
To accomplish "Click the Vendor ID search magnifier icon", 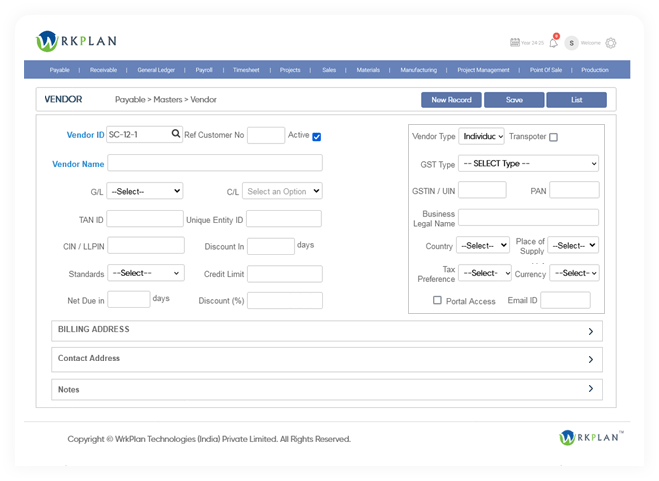I will point(176,134).
